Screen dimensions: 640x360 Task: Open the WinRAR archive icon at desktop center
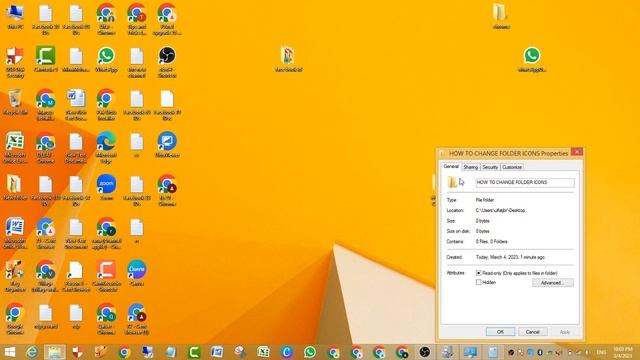tap(288, 59)
